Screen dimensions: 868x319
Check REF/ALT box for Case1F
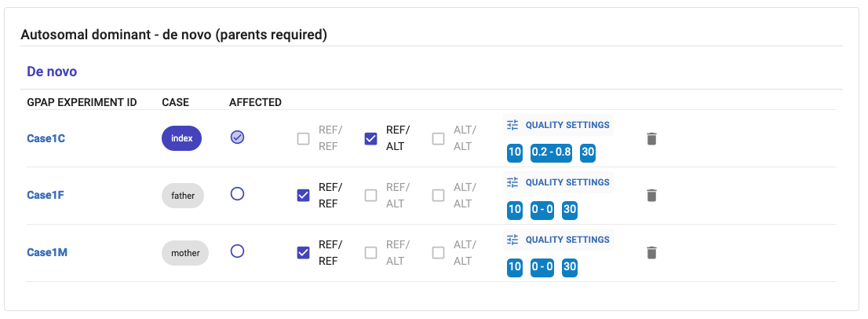[x=371, y=196]
